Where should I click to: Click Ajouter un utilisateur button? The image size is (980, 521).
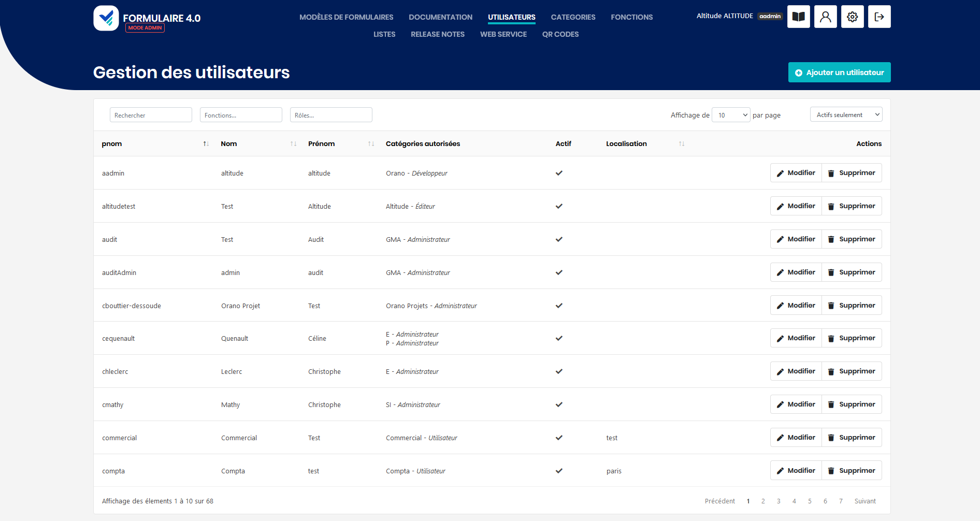(x=839, y=73)
